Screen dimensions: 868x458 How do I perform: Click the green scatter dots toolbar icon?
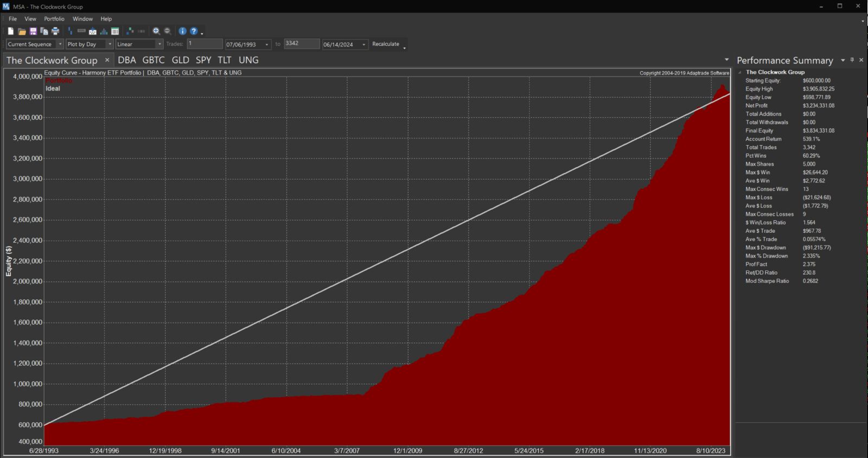(130, 31)
